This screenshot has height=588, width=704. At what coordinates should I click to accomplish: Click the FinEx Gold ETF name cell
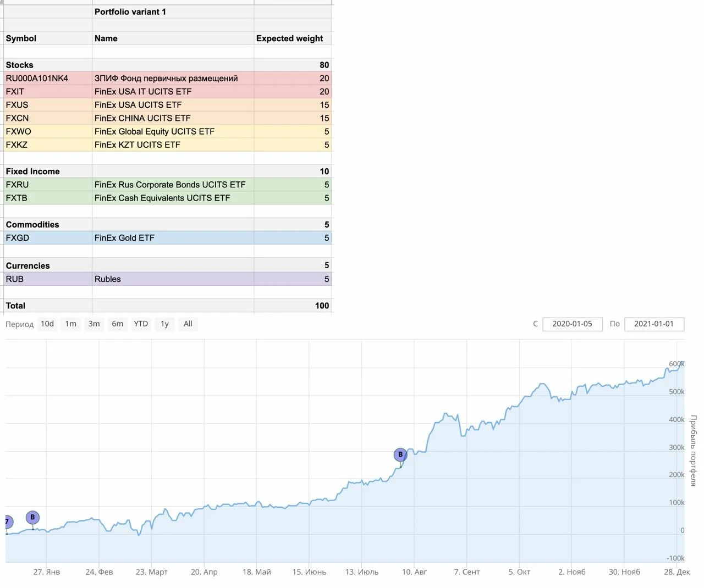[x=173, y=238]
